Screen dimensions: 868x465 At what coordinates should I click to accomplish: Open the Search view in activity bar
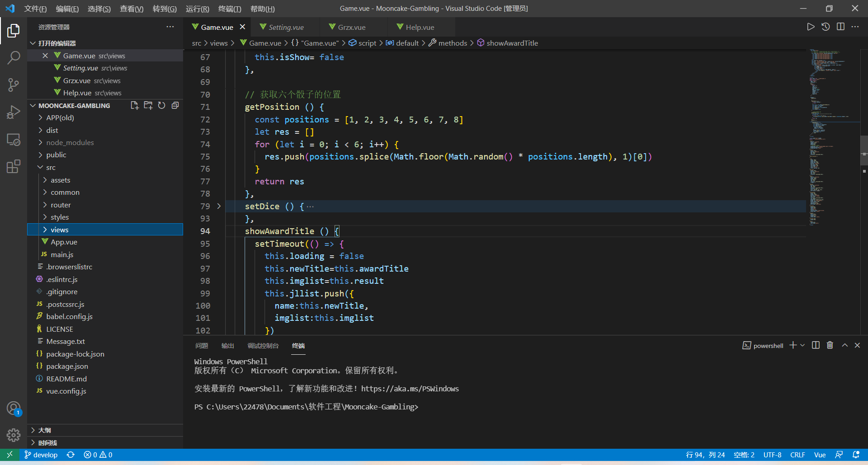[x=14, y=58]
